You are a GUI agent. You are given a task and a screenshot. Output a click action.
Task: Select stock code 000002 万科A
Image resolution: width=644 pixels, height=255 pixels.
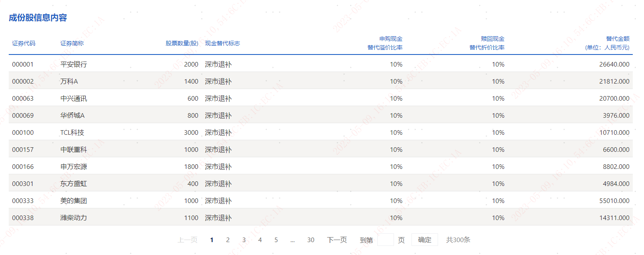tap(166, 81)
